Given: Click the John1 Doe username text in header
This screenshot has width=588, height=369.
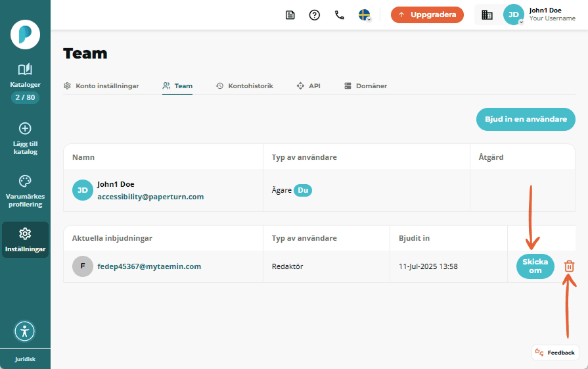Looking at the screenshot, I should pos(545,11).
